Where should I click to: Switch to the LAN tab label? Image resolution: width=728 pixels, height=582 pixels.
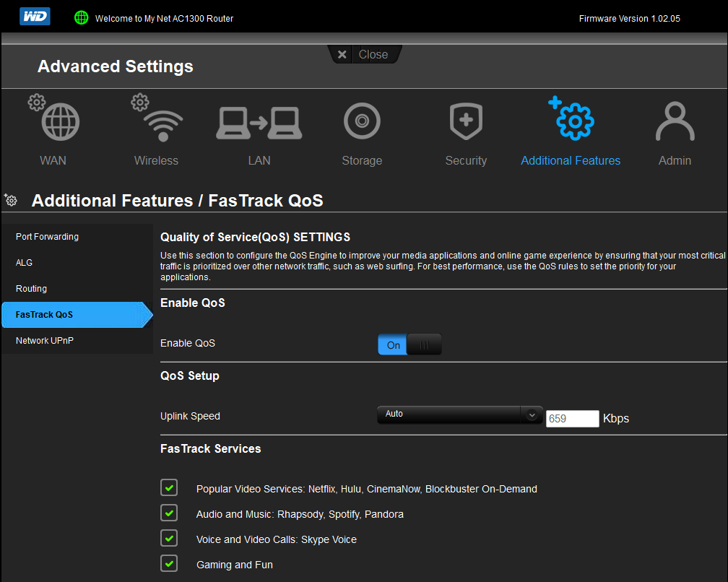tap(259, 160)
